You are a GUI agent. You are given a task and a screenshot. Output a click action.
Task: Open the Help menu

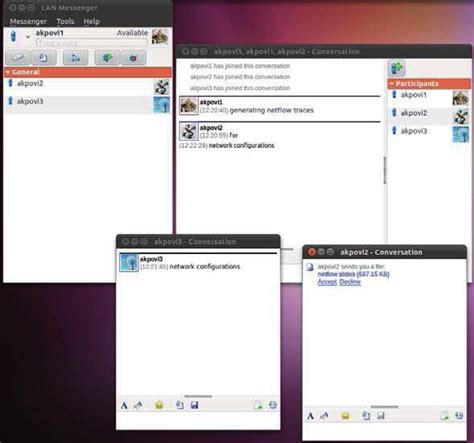(x=92, y=21)
